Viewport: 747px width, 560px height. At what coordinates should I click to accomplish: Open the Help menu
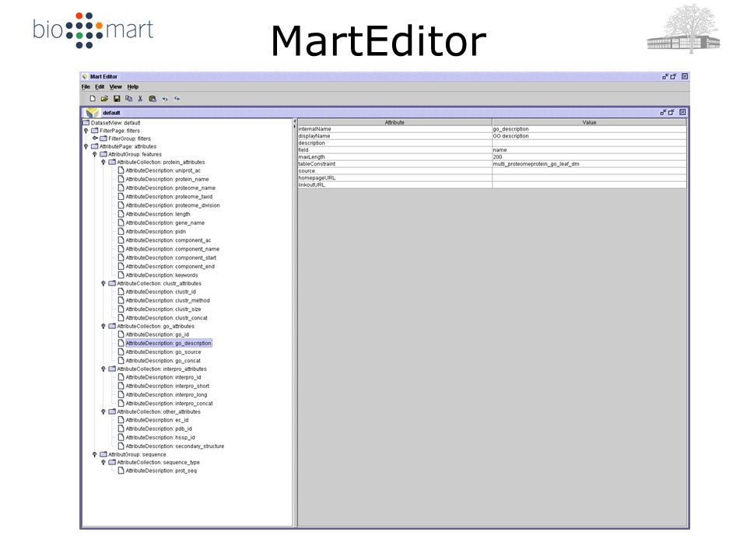(133, 86)
